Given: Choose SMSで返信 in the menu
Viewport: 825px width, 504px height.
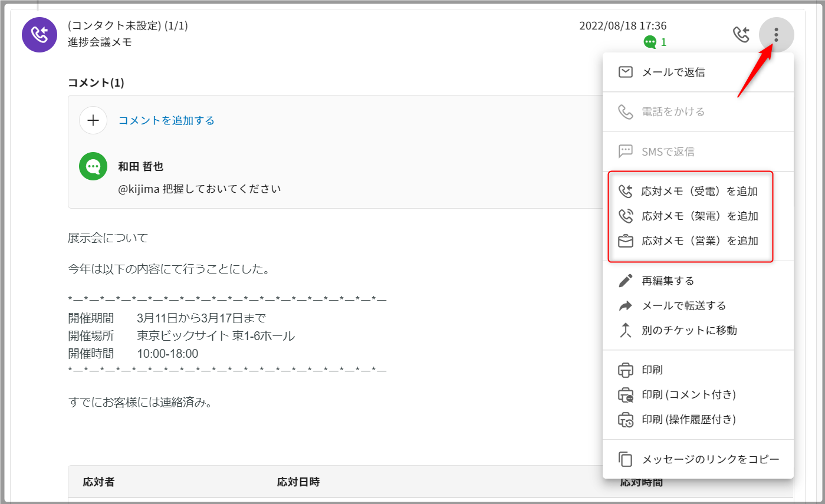Looking at the screenshot, I should [668, 151].
